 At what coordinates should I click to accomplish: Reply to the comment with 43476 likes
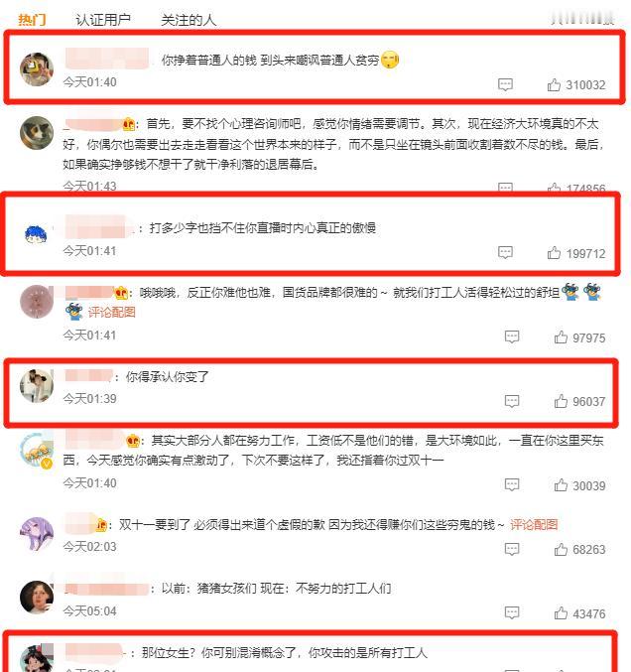click(x=512, y=612)
